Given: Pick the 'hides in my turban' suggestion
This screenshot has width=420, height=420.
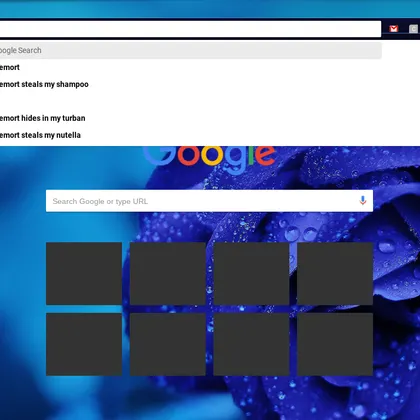Looking at the screenshot, I should (x=42, y=118).
